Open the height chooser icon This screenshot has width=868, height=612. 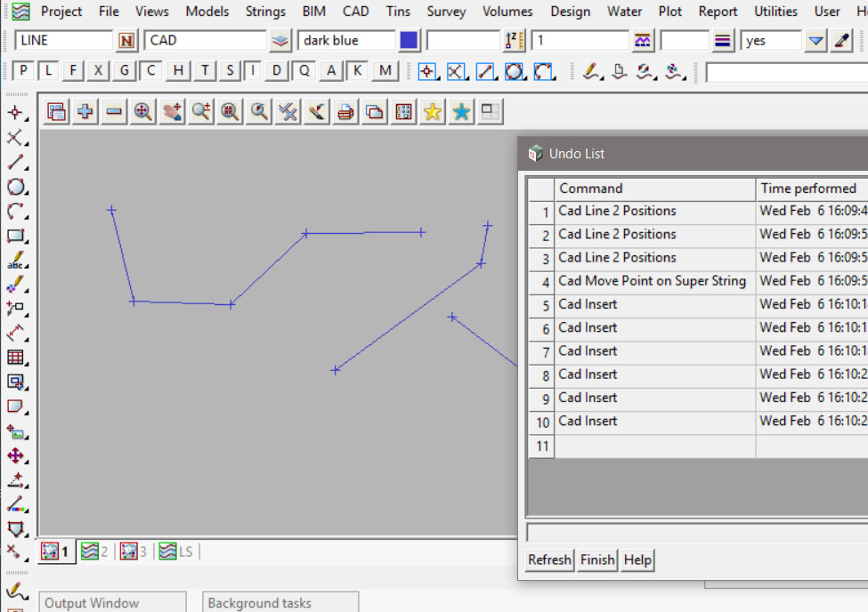[515, 41]
